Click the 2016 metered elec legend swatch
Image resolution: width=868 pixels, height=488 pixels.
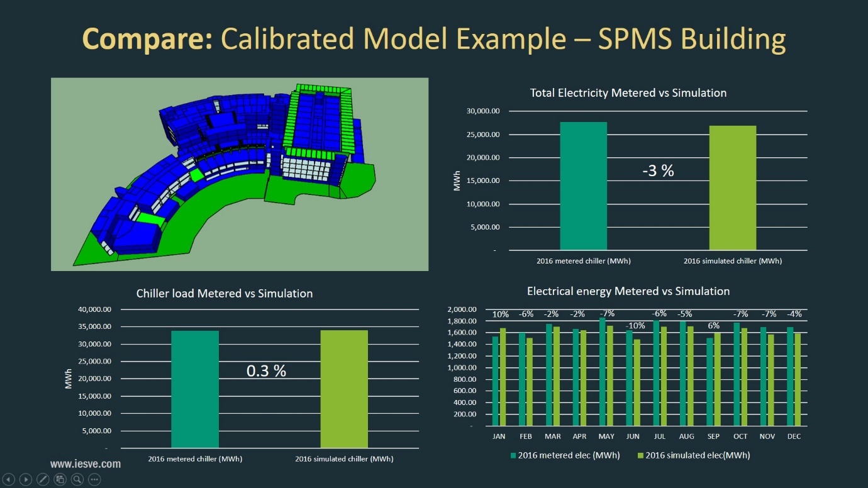(x=513, y=455)
